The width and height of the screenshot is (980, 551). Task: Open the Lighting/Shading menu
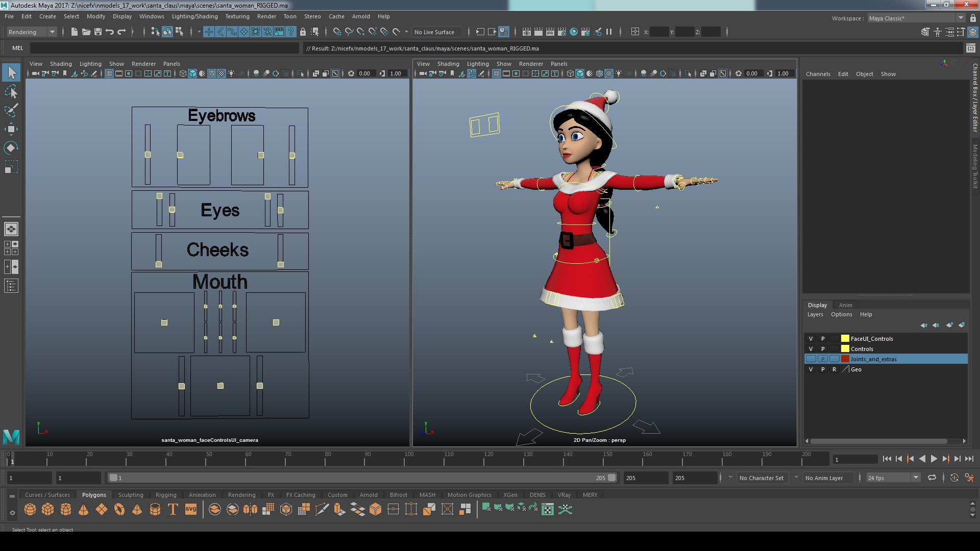[194, 16]
